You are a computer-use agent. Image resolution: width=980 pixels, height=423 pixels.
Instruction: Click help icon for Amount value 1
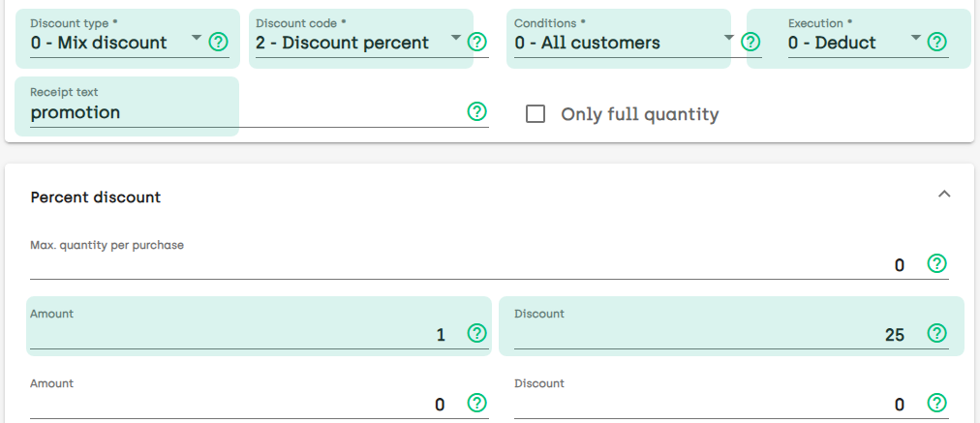pyautogui.click(x=476, y=334)
